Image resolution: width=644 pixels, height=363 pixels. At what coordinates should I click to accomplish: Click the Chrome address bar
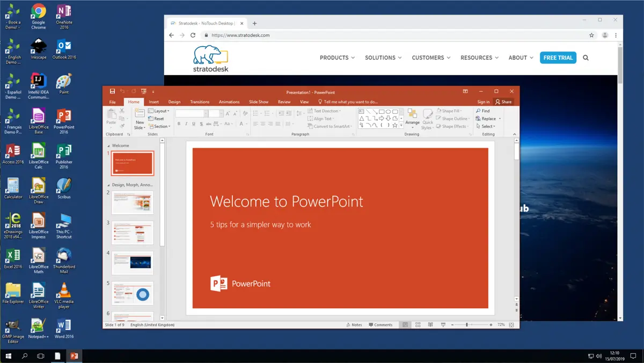pos(394,35)
